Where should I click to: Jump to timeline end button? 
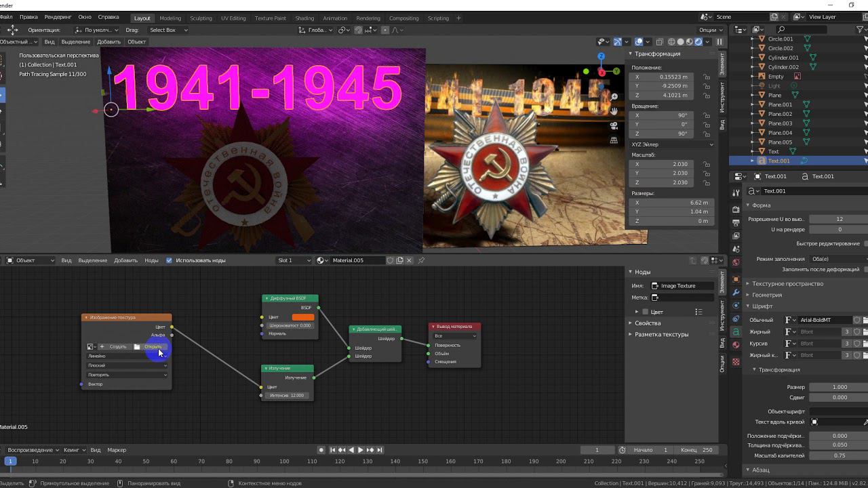pos(380,450)
